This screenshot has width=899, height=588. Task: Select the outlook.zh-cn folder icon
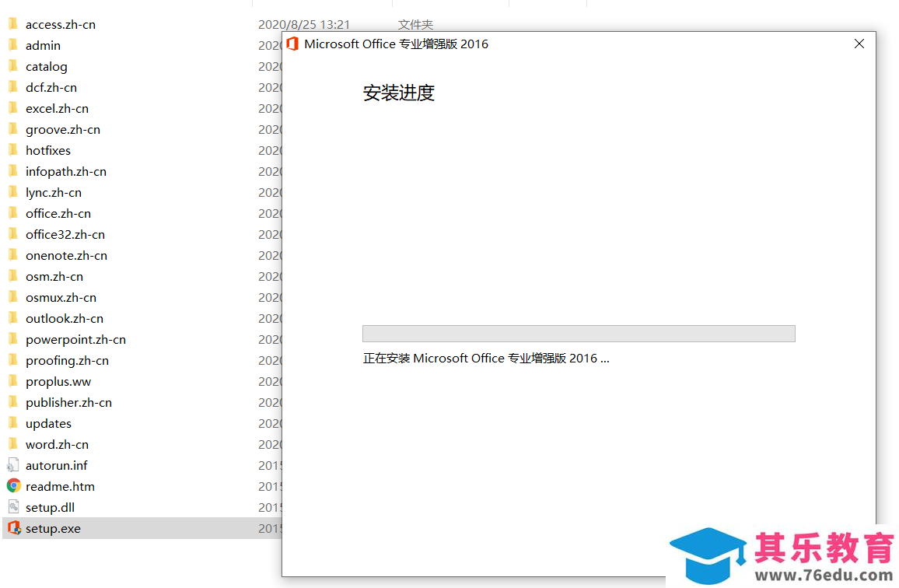(x=13, y=318)
